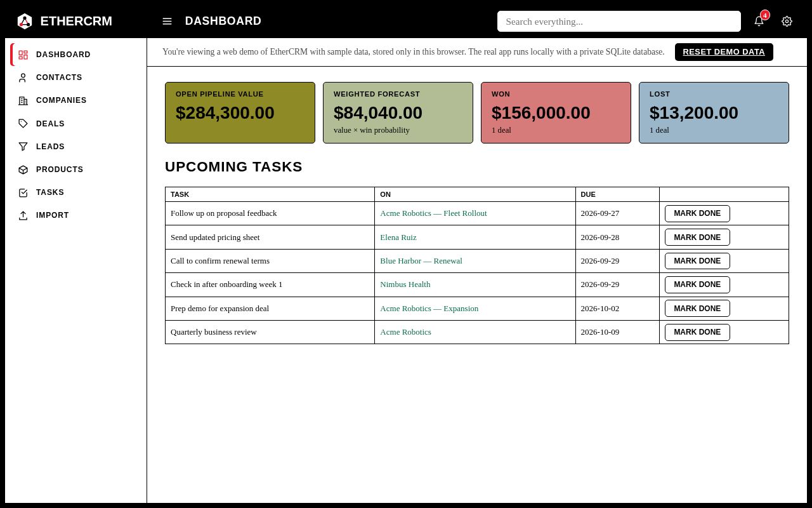
Task: Mark 'Follow up on proposal feedback' done
Action: pyautogui.click(x=697, y=213)
